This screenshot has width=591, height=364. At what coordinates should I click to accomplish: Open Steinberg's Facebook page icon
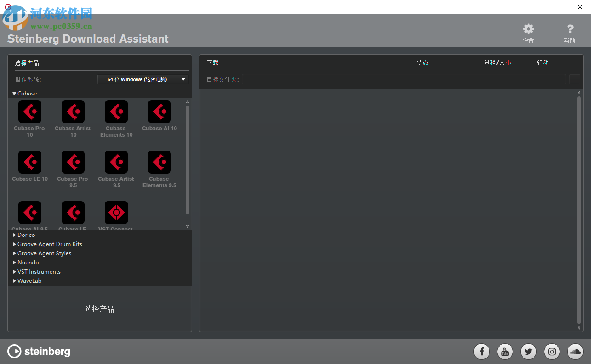(x=481, y=351)
